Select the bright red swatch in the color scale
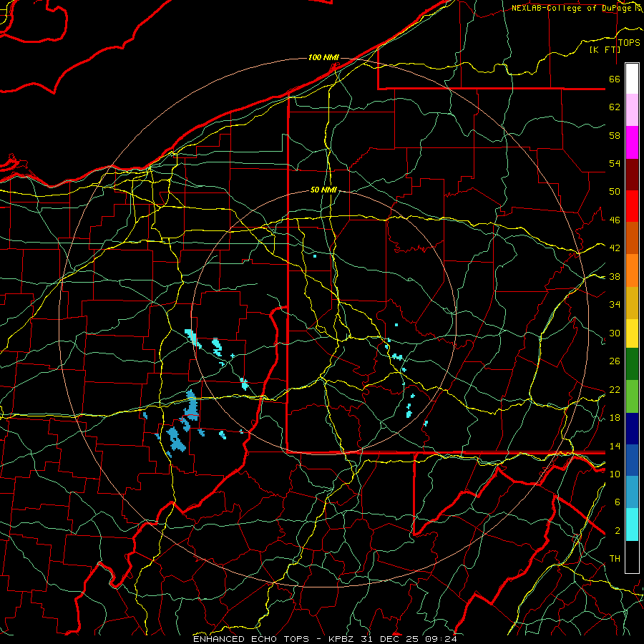Viewport: 644px width, 644px height. coord(632,206)
